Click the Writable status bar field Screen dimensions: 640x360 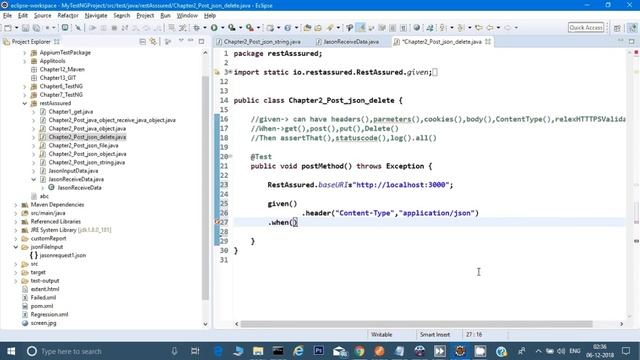(x=382, y=334)
